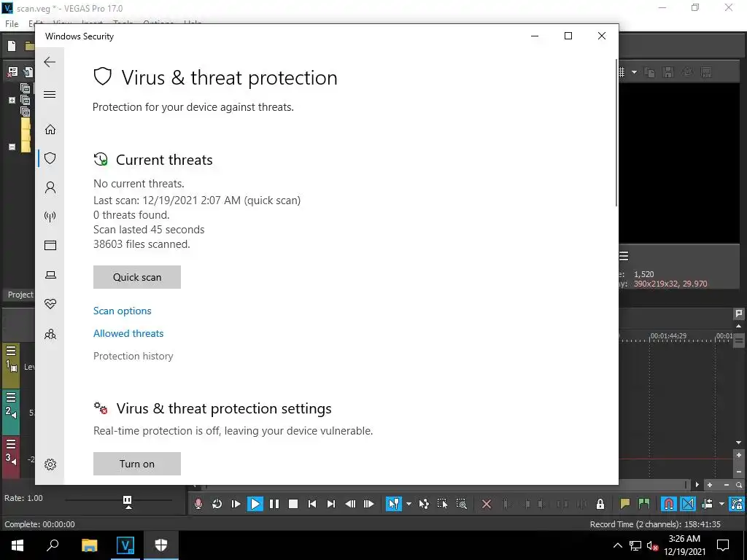This screenshot has height=560, width=747.
Task: Open track 3 hamburger menu in VEGAS
Action: click(x=11, y=444)
